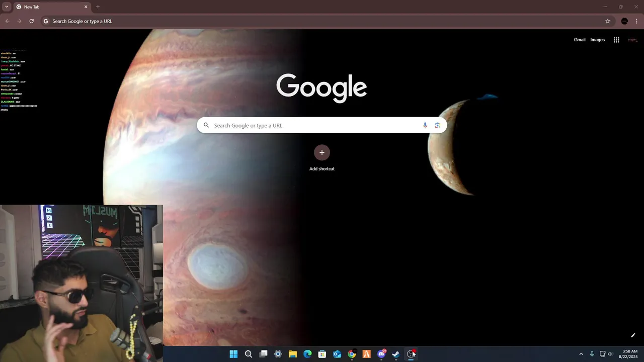
Task: Go forward with the forward arrow
Action: pyautogui.click(x=19, y=21)
